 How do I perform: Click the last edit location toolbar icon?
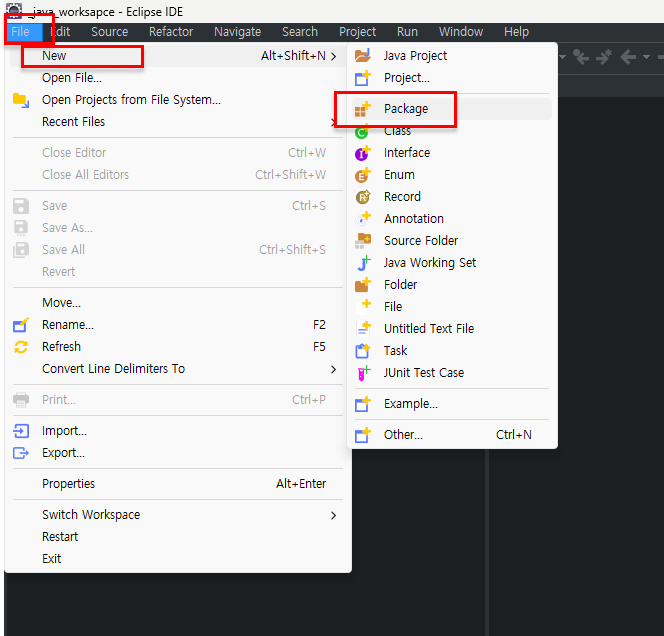pos(581,56)
